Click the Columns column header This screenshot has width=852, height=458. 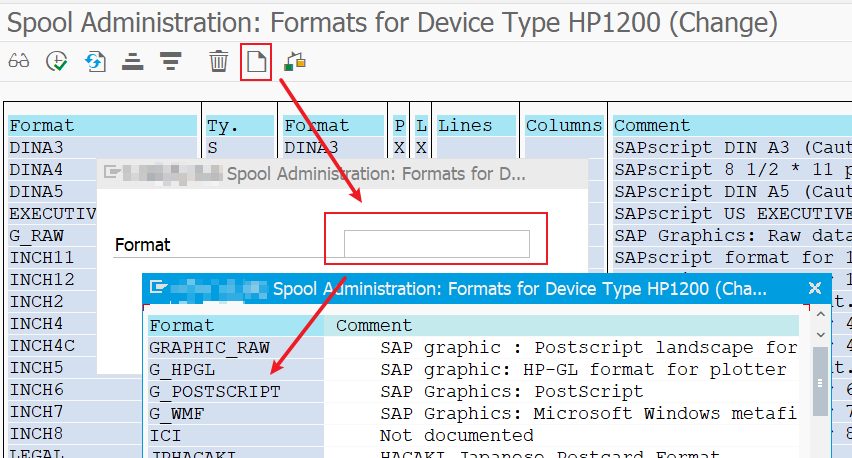(x=564, y=126)
